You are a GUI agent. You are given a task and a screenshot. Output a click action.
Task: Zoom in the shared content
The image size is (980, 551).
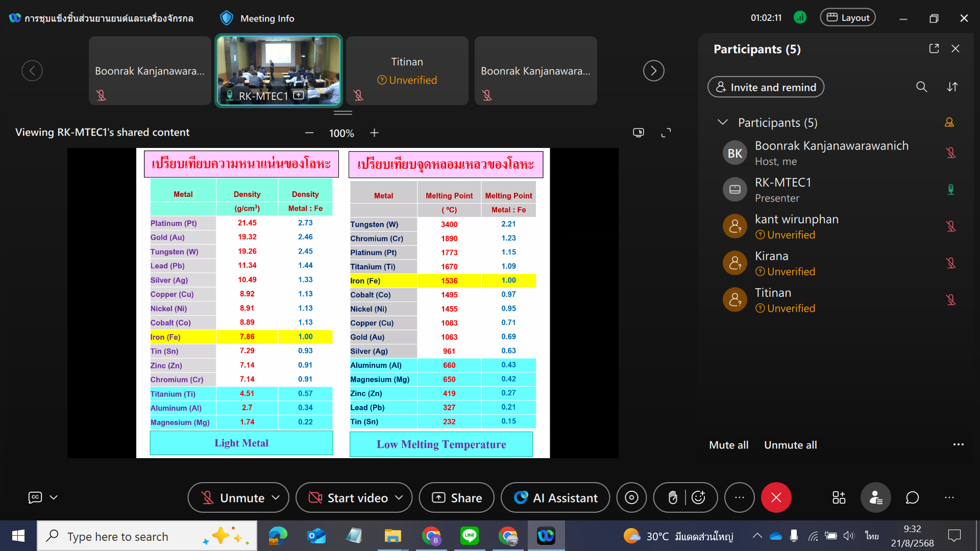tap(374, 133)
